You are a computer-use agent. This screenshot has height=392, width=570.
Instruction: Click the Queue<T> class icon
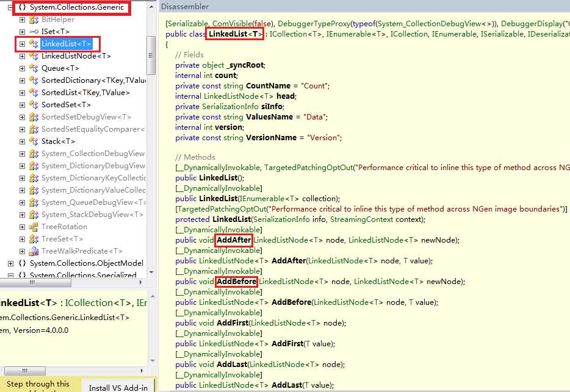click(34, 68)
